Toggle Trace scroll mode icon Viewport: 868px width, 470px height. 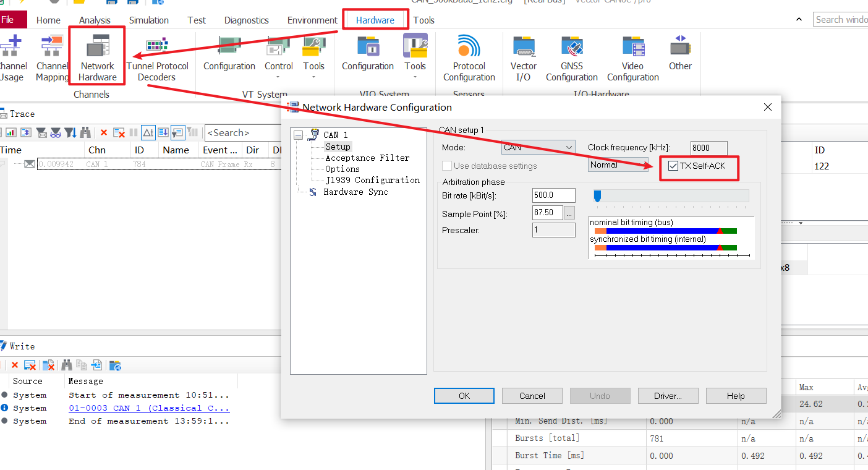tap(163, 132)
